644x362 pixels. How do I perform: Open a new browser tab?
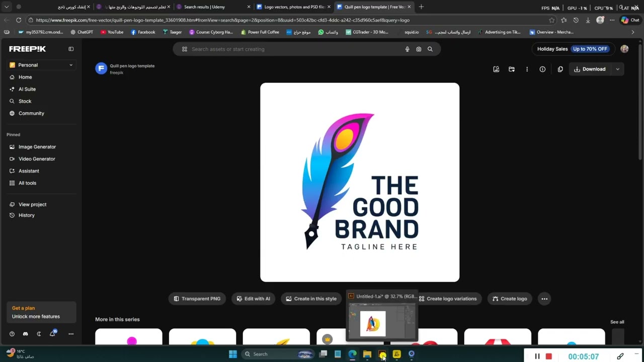(x=421, y=7)
